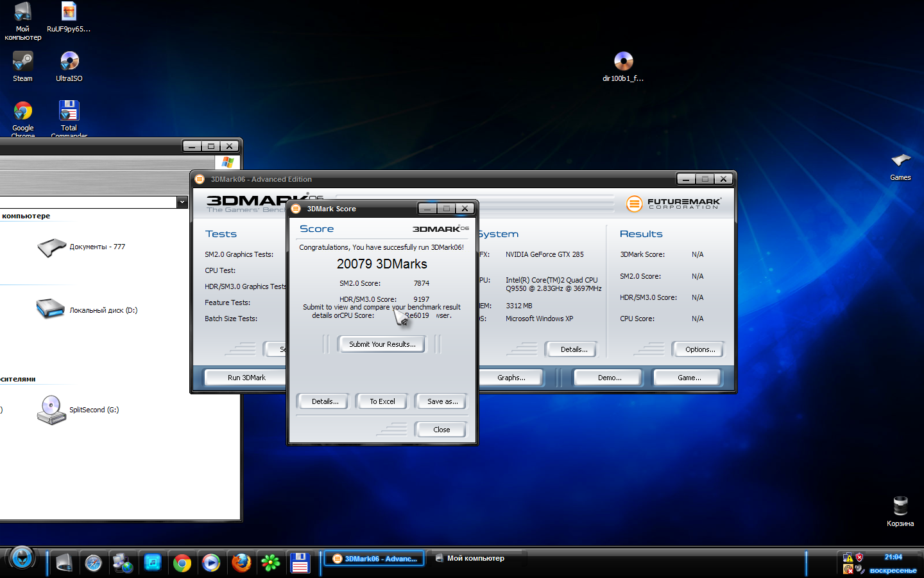
Task: Click Submit Your Results button
Action: 382,344
